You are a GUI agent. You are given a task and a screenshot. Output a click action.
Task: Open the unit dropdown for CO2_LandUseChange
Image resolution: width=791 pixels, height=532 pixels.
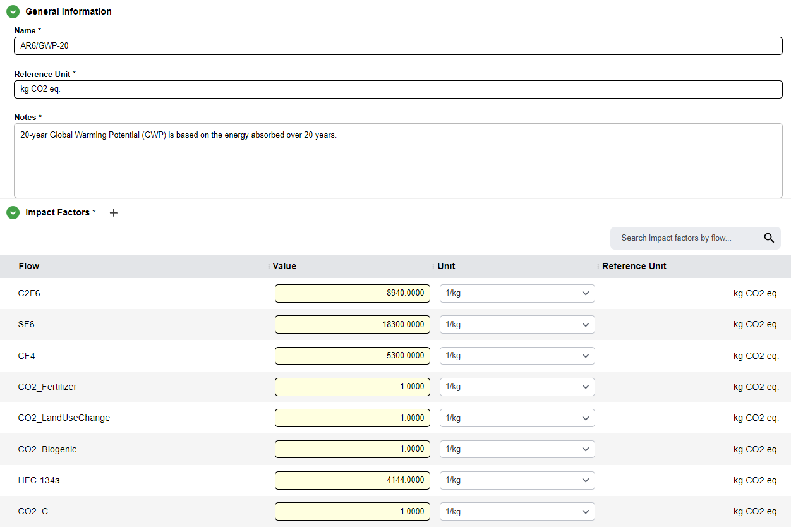coord(517,418)
